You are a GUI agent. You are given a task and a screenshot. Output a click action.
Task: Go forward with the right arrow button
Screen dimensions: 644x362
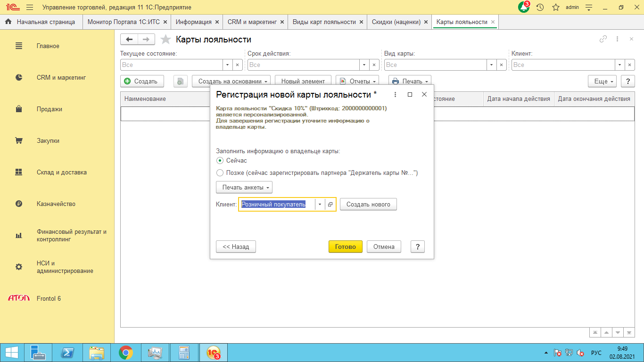(x=146, y=40)
